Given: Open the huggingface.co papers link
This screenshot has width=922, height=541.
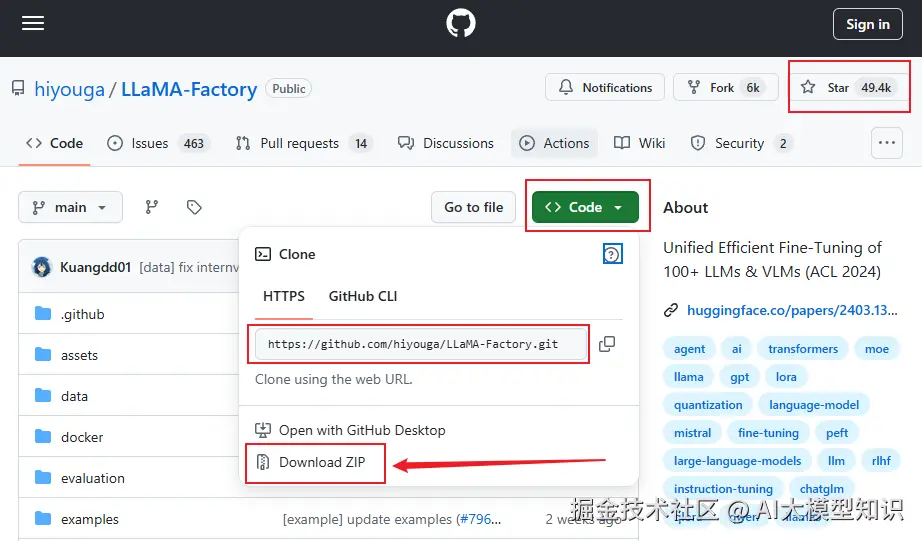Looking at the screenshot, I should coord(792,310).
